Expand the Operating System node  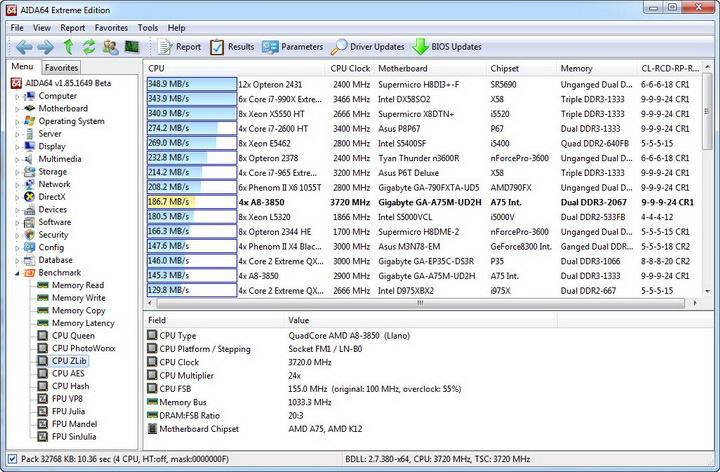pyautogui.click(x=17, y=122)
